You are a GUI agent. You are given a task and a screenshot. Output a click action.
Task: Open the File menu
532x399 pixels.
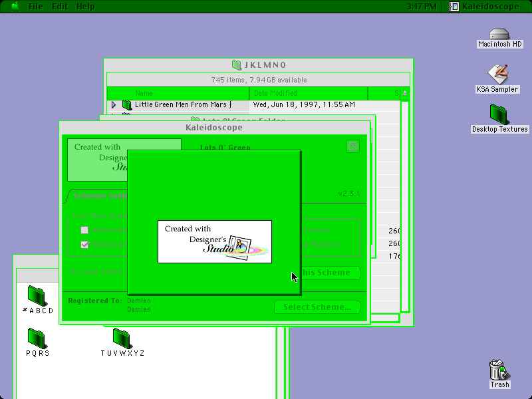pyautogui.click(x=36, y=7)
